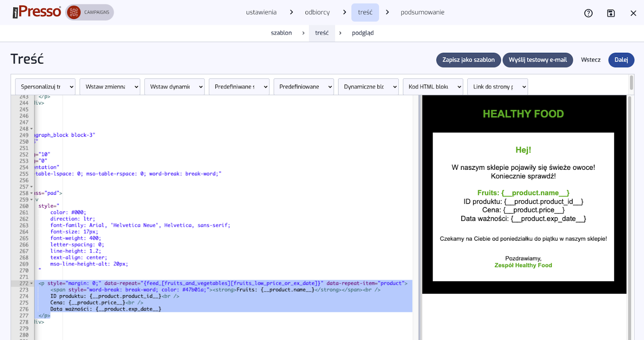Click ID produktu line in preview
The image size is (644, 340).
[523, 202]
